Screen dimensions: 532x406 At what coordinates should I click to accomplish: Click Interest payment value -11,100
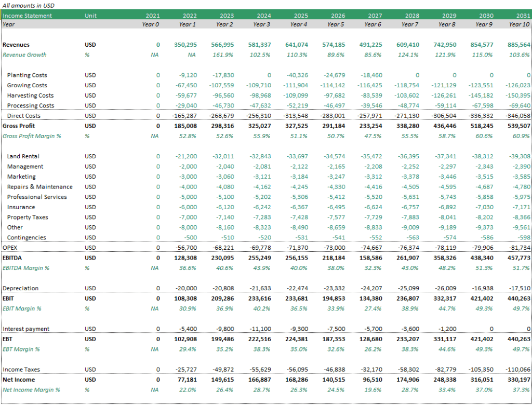tap(260, 329)
